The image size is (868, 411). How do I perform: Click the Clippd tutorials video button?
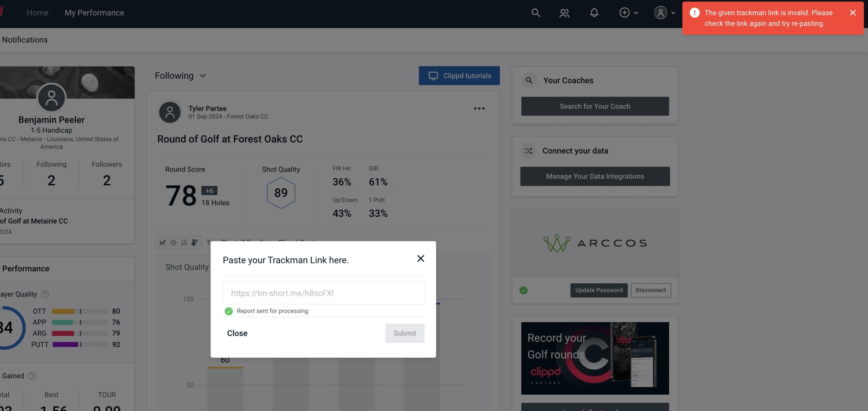pyautogui.click(x=460, y=75)
